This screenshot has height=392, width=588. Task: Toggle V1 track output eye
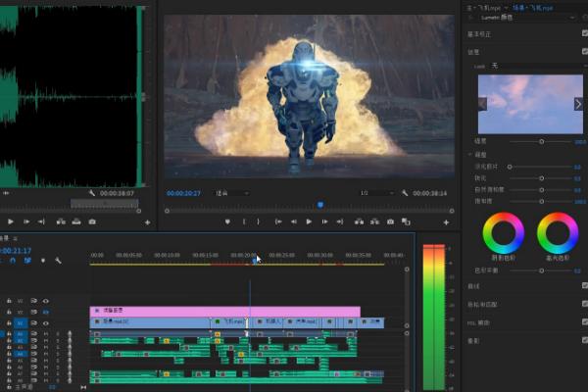click(46, 323)
